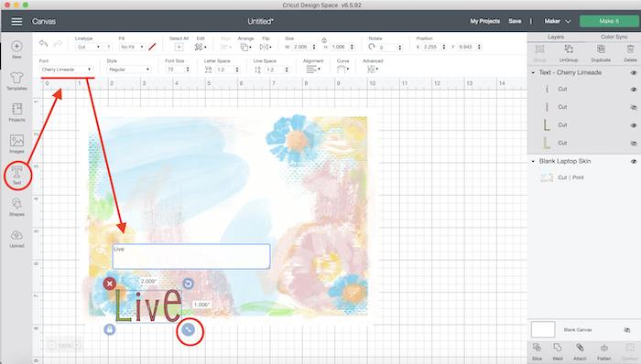This screenshot has height=364, width=641.
Task: Click the zoom out minus button
Action: pos(52,345)
